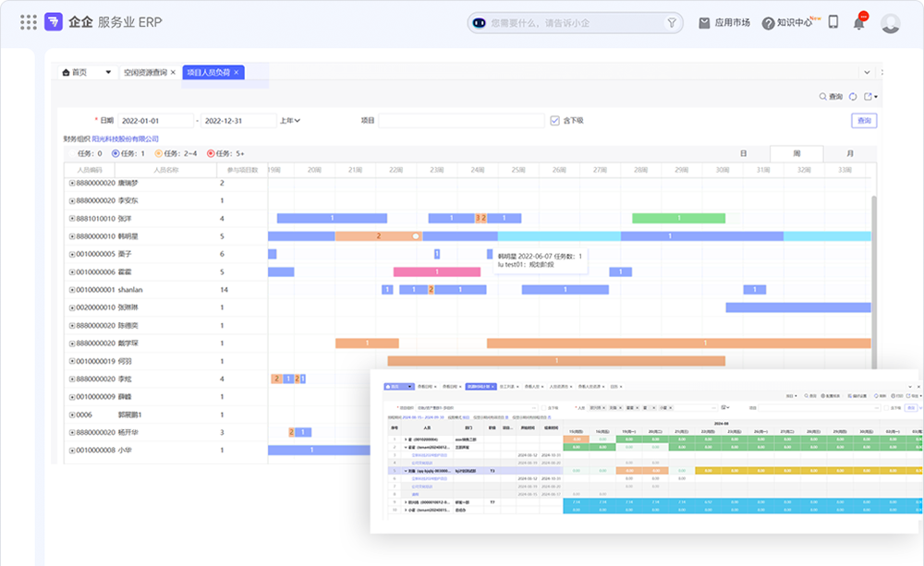Click the blue bar in 小华 row

tap(319, 451)
